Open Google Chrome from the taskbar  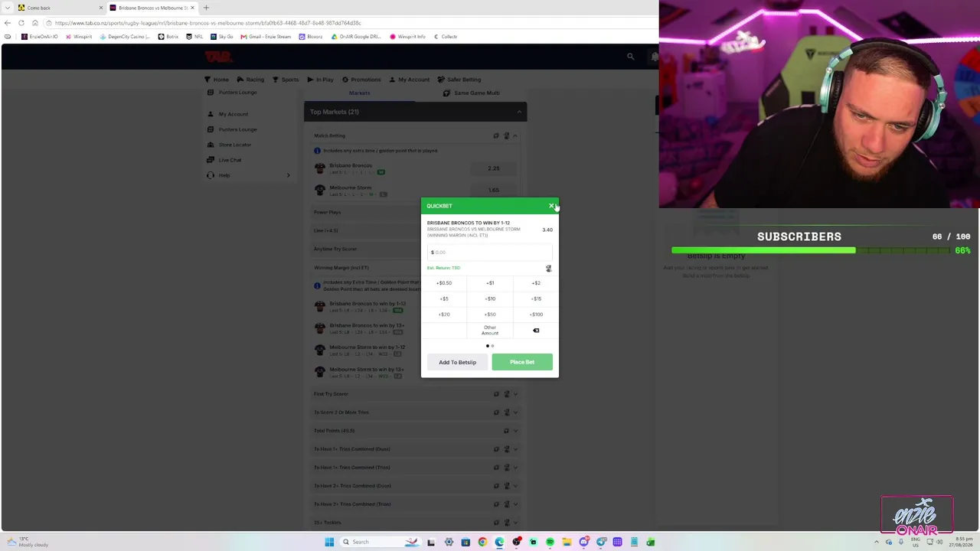pyautogui.click(x=482, y=542)
